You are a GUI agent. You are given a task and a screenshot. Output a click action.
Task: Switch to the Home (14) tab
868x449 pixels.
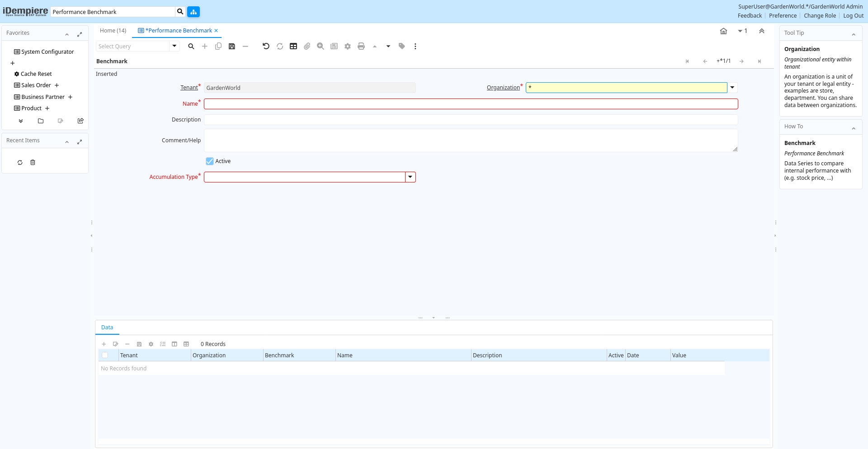[x=113, y=31]
